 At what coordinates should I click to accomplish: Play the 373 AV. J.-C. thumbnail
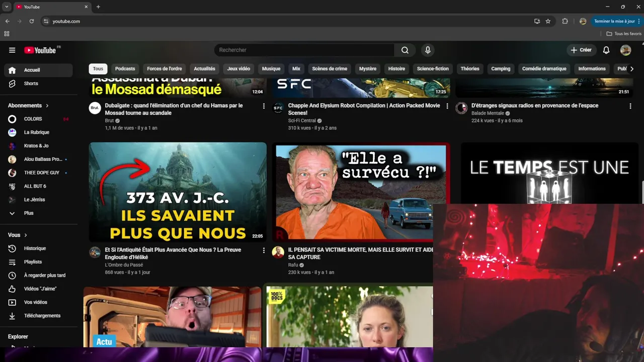click(178, 192)
